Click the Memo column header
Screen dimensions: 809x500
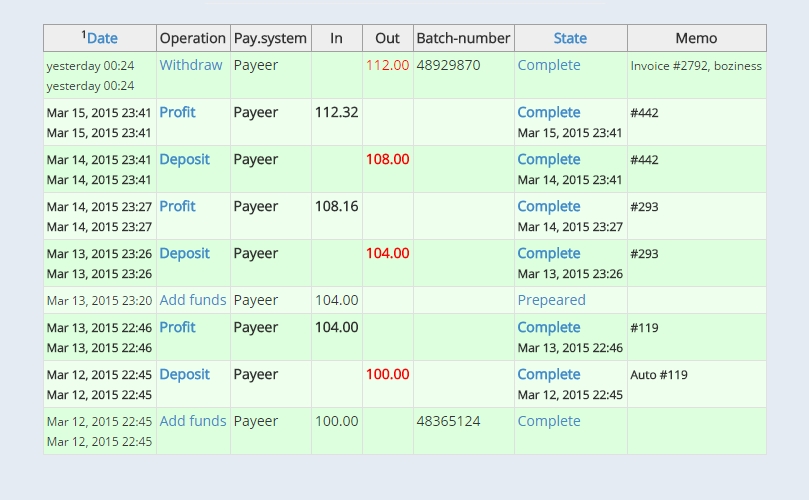click(696, 38)
